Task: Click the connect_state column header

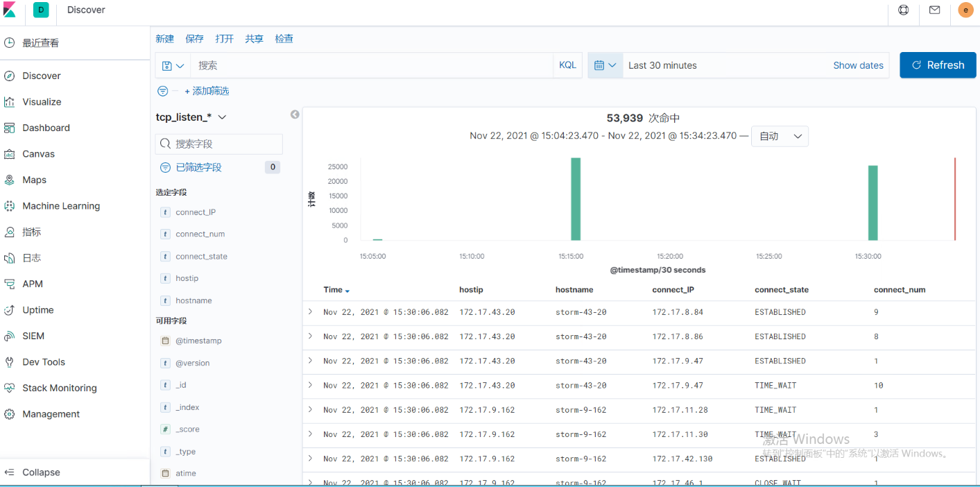Action: click(782, 290)
